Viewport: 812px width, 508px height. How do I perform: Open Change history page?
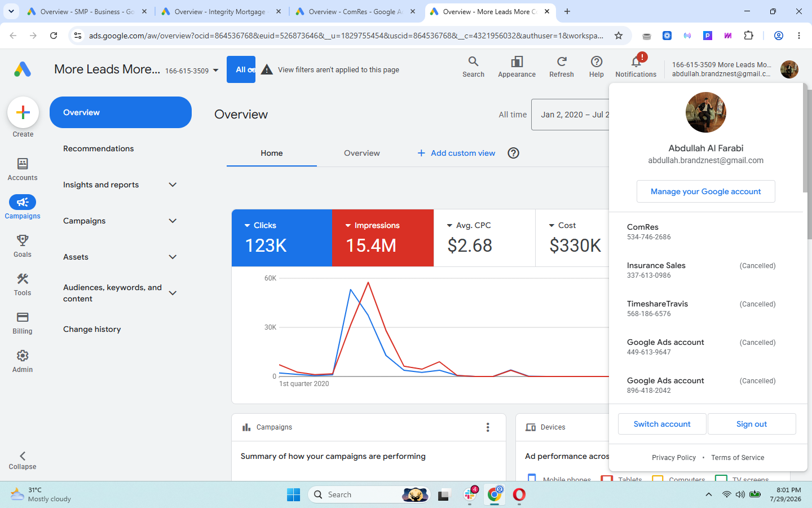pos(92,329)
